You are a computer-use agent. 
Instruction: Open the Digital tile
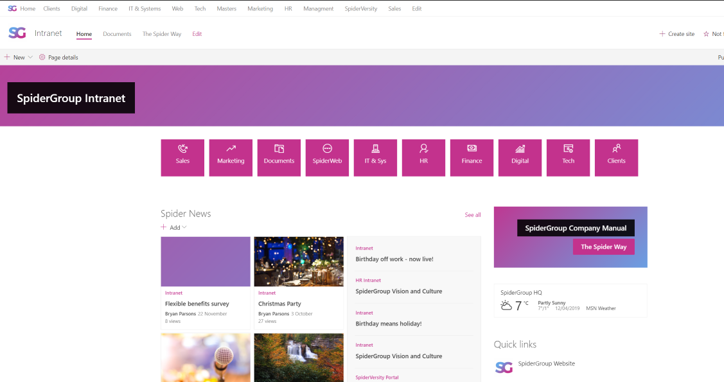tap(520, 158)
